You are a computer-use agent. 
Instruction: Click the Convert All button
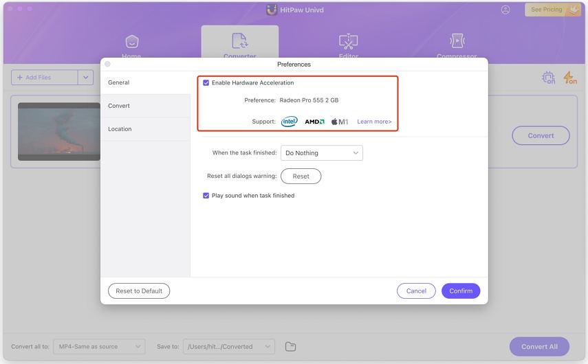[x=539, y=347]
